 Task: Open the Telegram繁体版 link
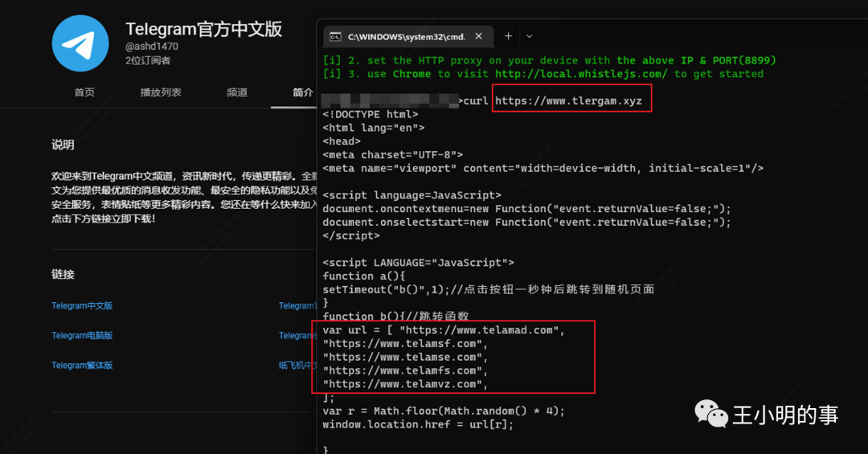[x=82, y=366]
